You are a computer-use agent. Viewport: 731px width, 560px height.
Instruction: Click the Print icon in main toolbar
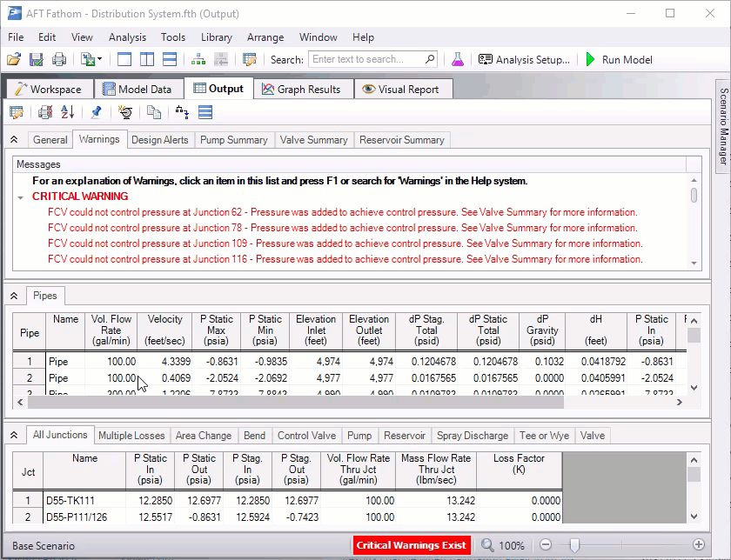59,60
